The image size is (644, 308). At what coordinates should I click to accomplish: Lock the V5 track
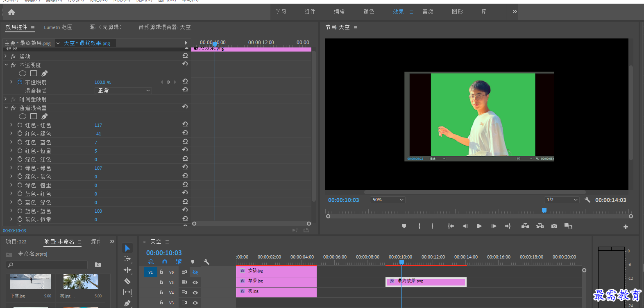(x=161, y=282)
